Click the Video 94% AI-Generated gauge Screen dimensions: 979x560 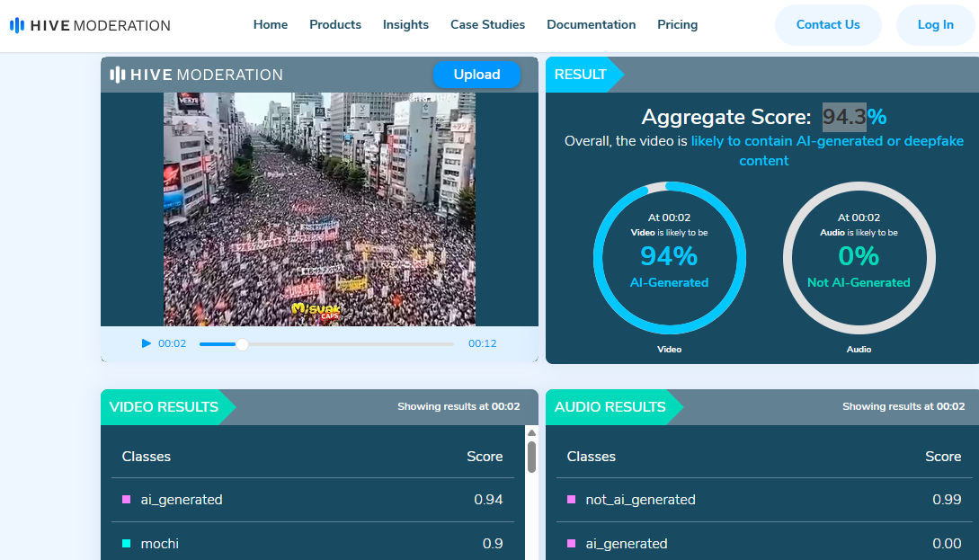coord(669,258)
